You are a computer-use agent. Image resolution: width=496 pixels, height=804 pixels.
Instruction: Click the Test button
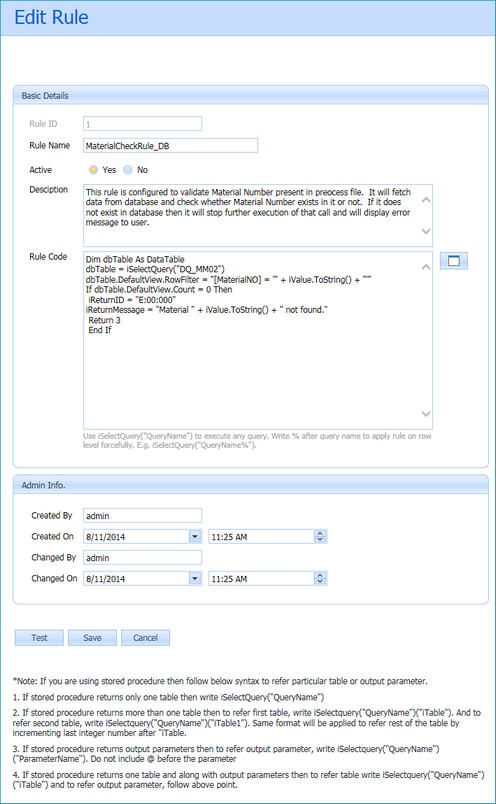(39, 638)
